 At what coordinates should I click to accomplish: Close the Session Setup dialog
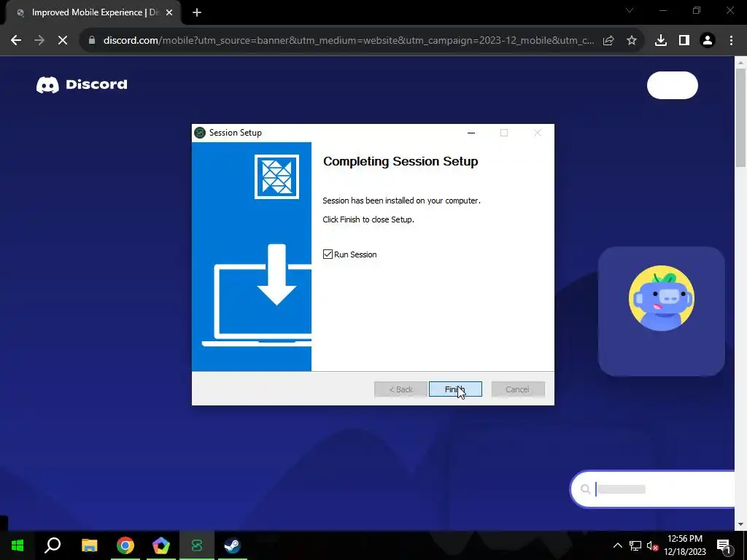538,133
